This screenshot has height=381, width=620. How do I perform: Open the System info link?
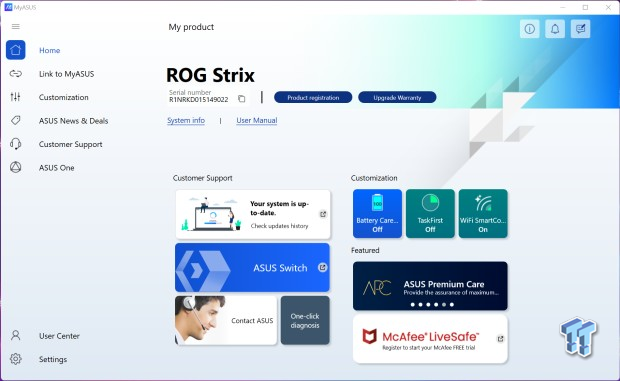tap(186, 120)
